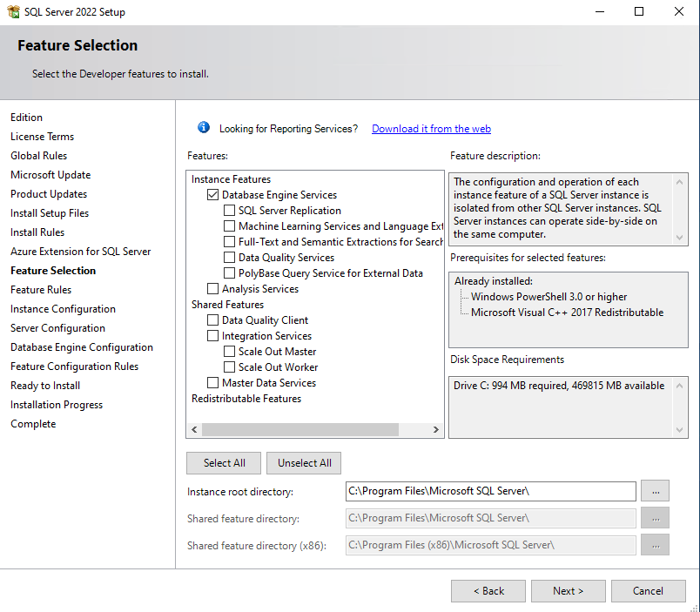Click Microsoft Update step in sidebar

[x=50, y=175]
